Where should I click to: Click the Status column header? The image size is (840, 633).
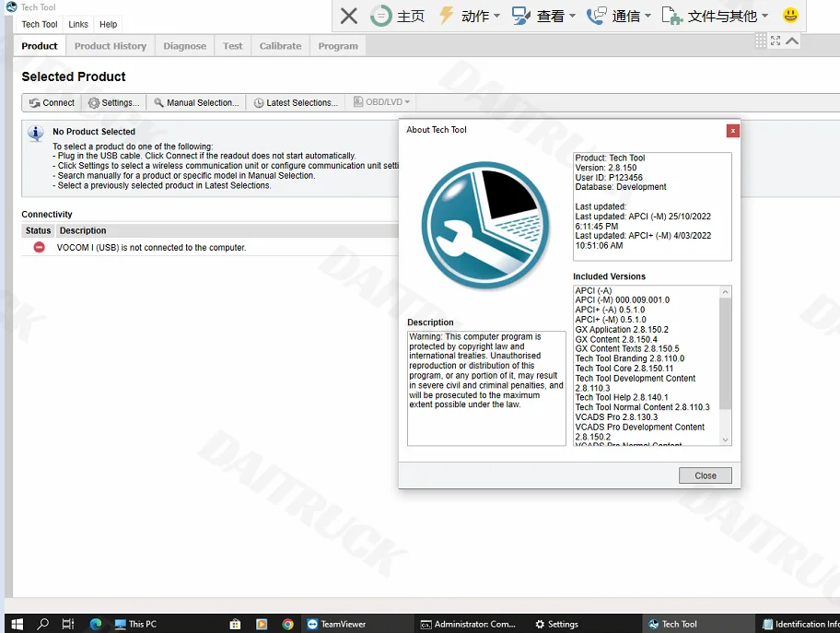pyautogui.click(x=38, y=230)
